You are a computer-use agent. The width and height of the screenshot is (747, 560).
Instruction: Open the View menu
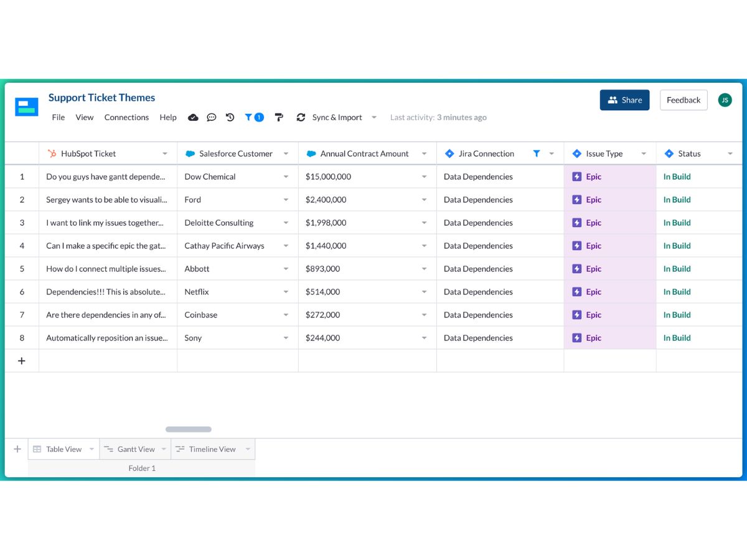(85, 118)
